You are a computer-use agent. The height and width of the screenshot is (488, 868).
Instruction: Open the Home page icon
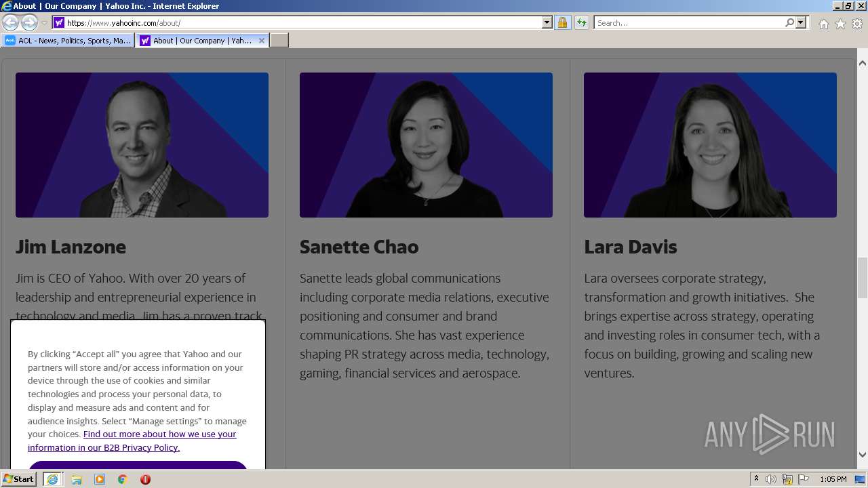(823, 24)
